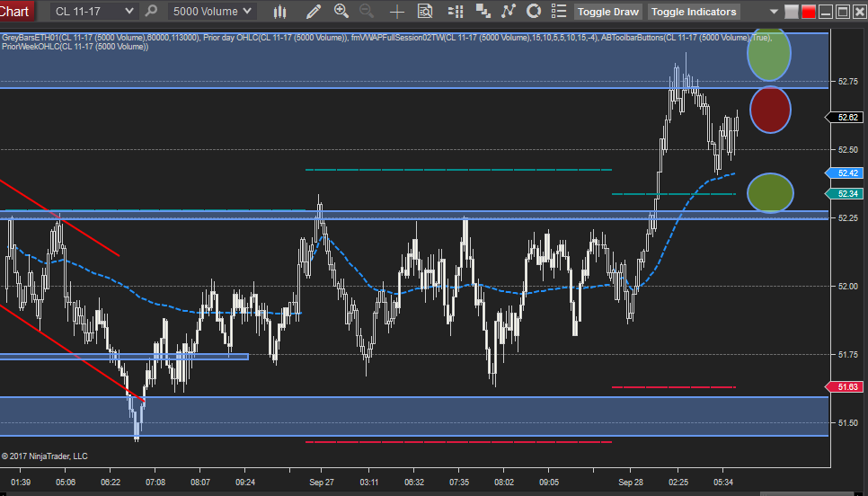868x496 pixels.
Task: Click the gray instrument link square
Action: point(792,12)
